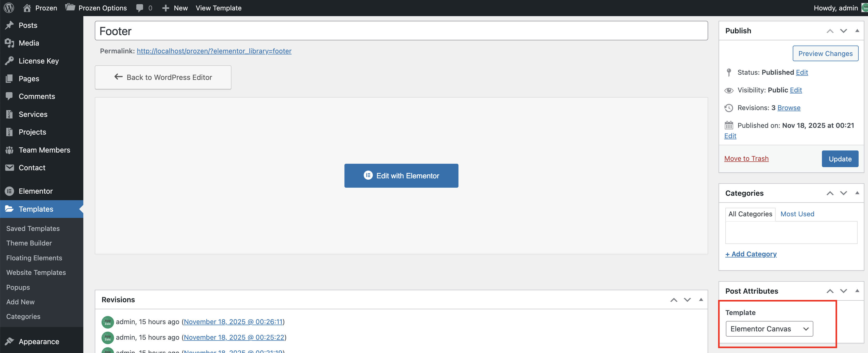The width and height of the screenshot is (868, 353).
Task: Click the WordPress logo icon
Action: point(9,8)
